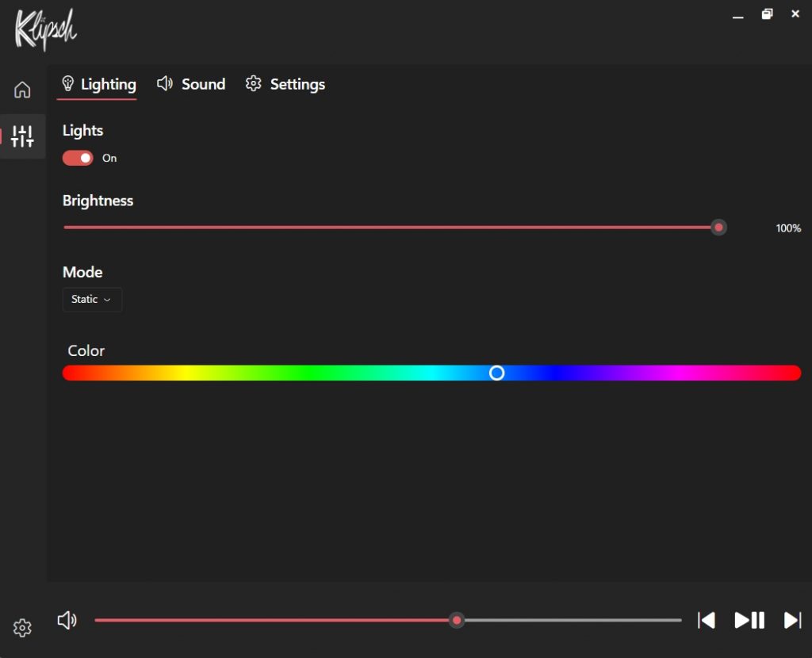Viewport: 812px width, 658px height.
Task: Click the Color hue slider handle
Action: tap(496, 373)
